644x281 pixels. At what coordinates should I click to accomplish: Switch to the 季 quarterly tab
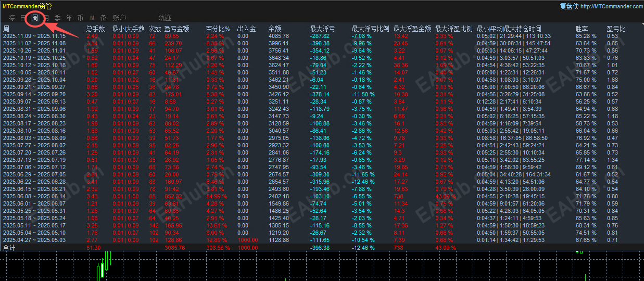57,18
